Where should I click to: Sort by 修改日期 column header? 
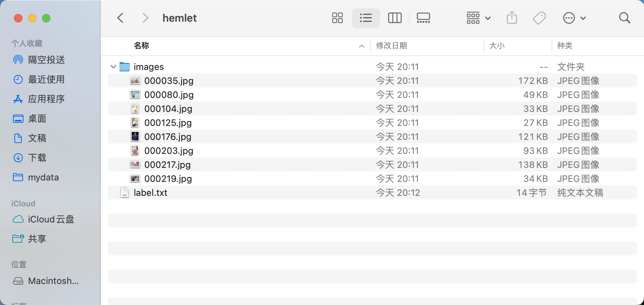391,45
